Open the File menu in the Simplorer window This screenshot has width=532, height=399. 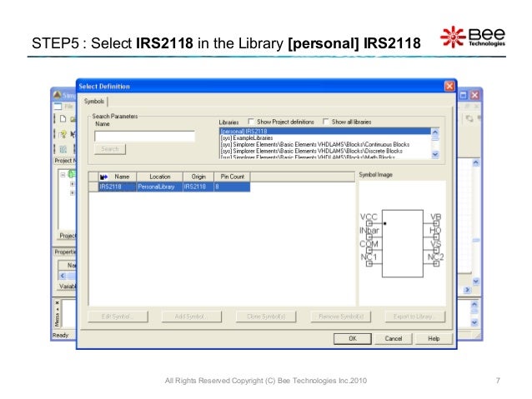(x=69, y=107)
